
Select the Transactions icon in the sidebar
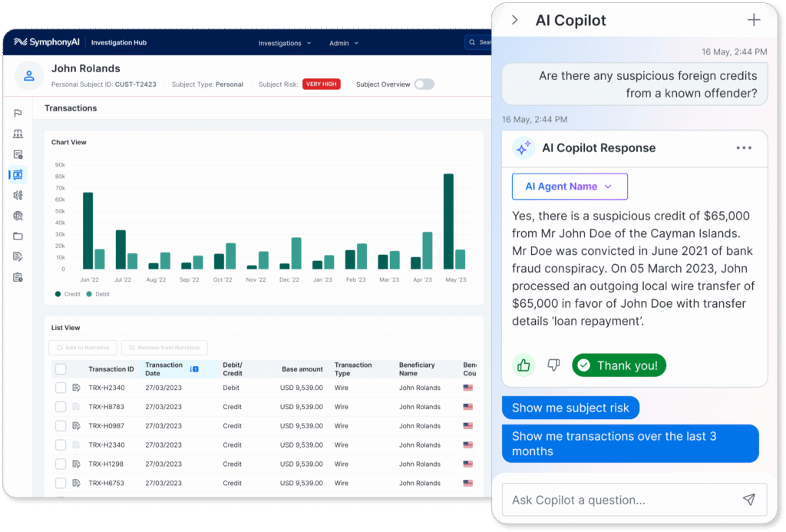pyautogui.click(x=18, y=175)
